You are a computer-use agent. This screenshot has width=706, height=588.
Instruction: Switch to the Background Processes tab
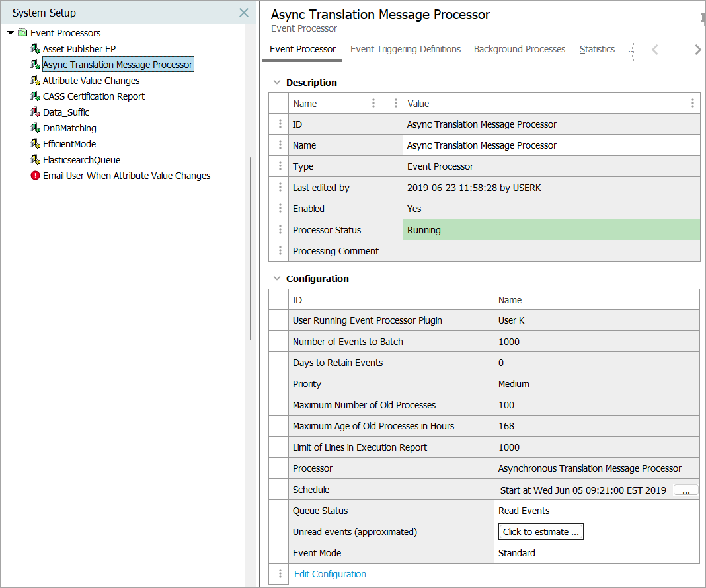[x=520, y=49]
